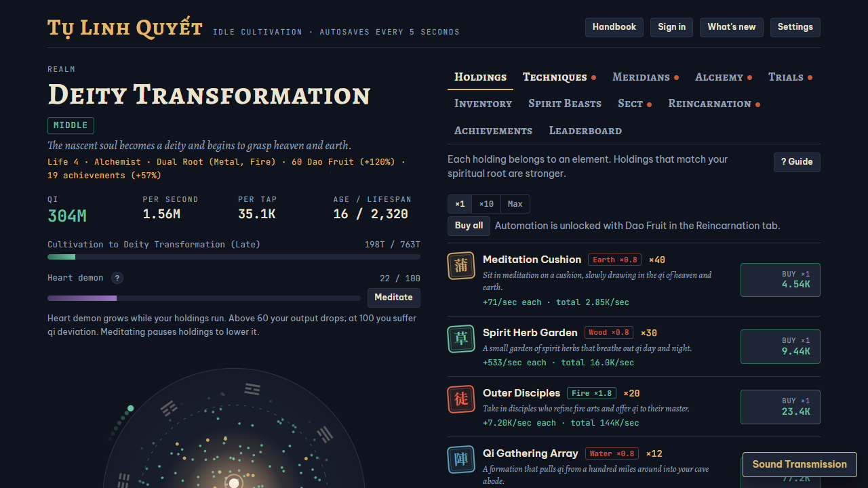Viewport: 868px width, 488px height.
Task: Go to the Spirit Beasts tab
Action: point(565,104)
